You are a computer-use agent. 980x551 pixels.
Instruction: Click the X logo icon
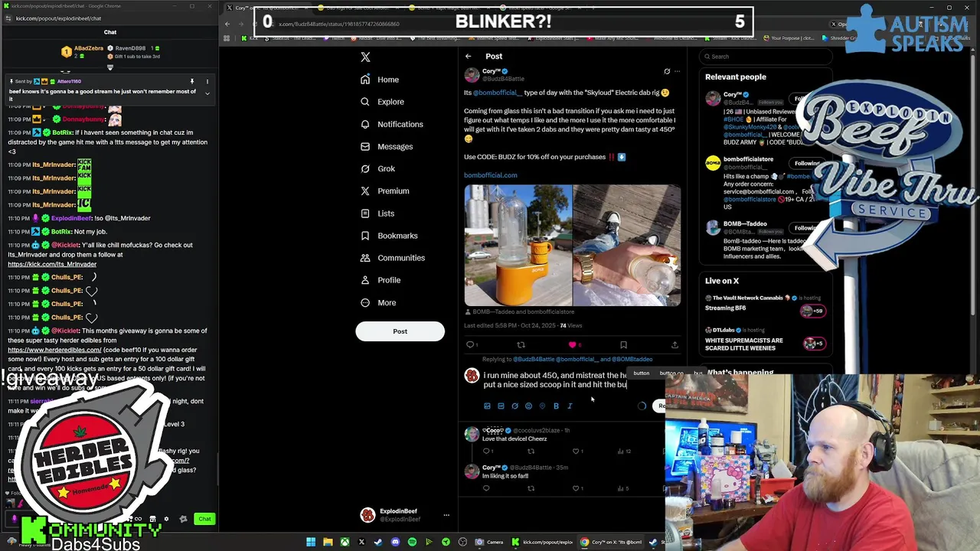pyautogui.click(x=365, y=57)
